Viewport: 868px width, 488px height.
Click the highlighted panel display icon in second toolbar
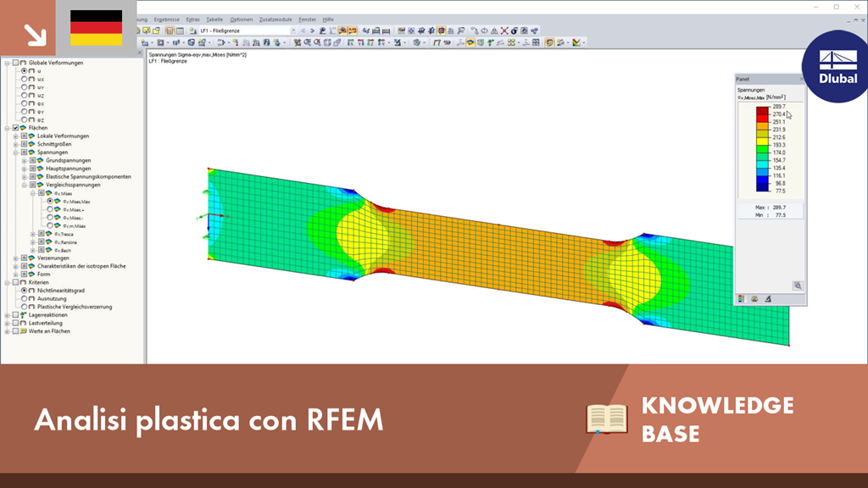pyautogui.click(x=549, y=42)
